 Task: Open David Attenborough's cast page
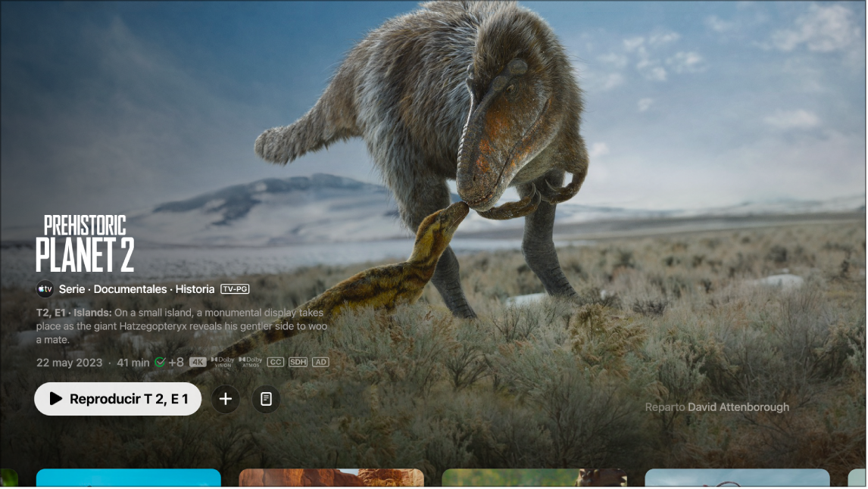pos(737,406)
